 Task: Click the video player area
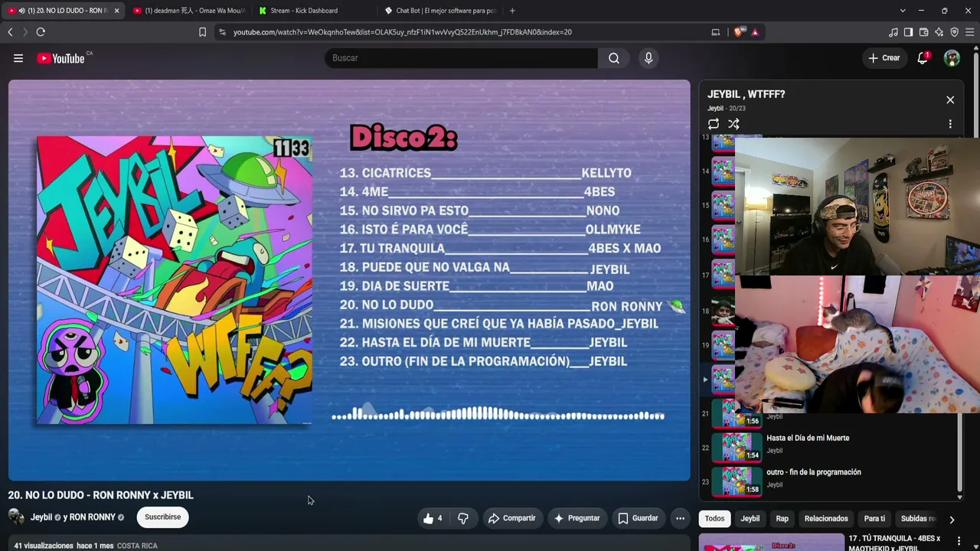coord(349,280)
